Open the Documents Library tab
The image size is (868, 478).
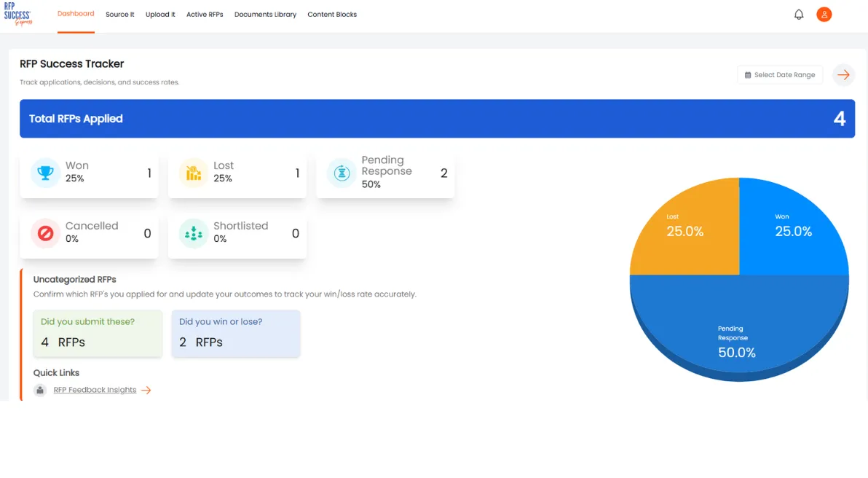pos(265,15)
